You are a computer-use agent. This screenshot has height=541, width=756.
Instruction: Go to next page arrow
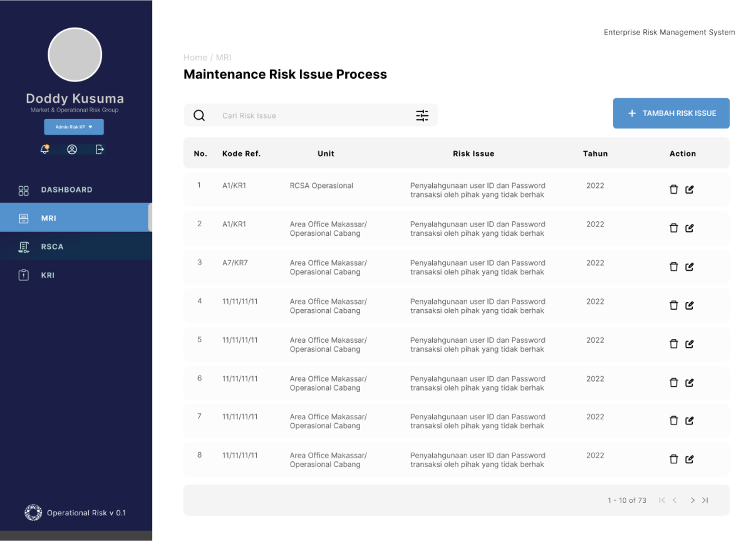pos(693,500)
